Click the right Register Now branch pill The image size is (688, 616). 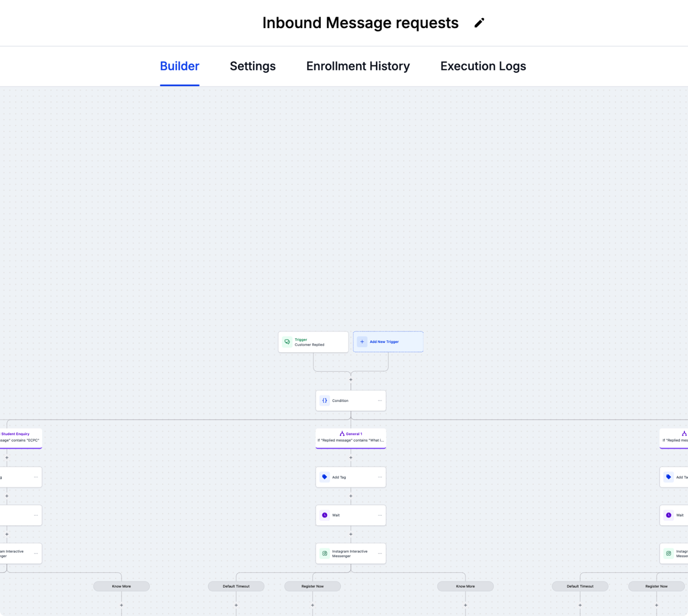click(656, 586)
